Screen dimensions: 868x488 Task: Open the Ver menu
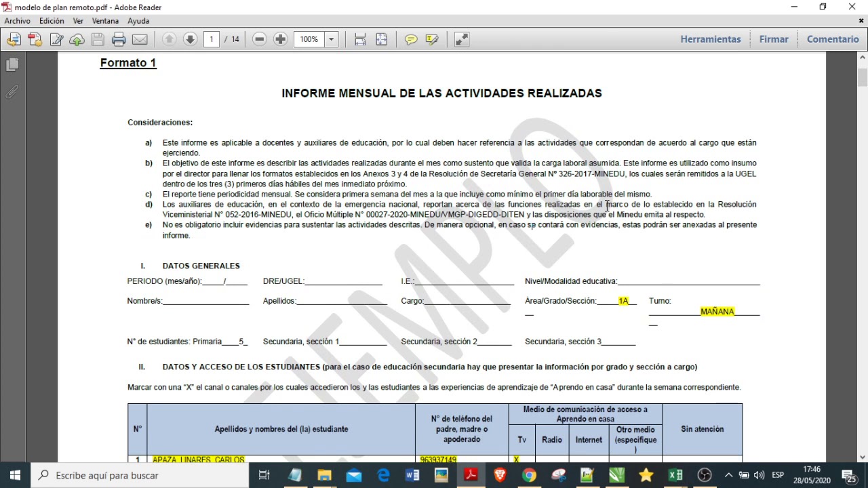(78, 21)
